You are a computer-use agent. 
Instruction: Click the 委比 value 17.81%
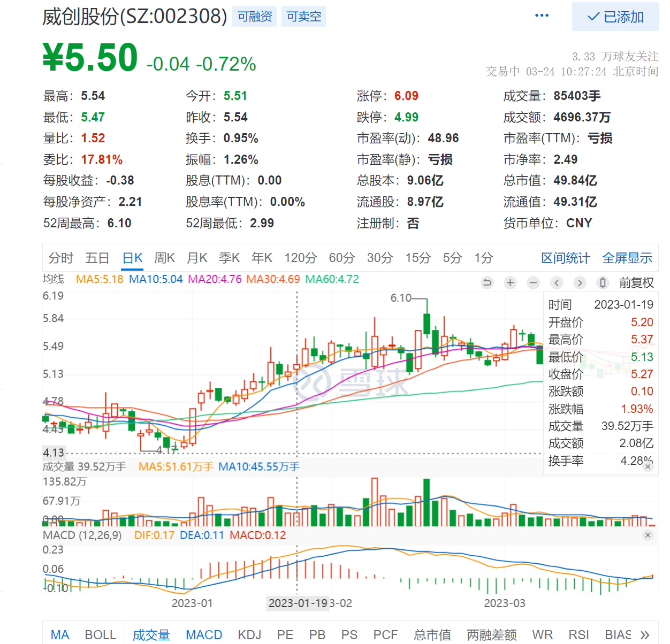coord(102,159)
